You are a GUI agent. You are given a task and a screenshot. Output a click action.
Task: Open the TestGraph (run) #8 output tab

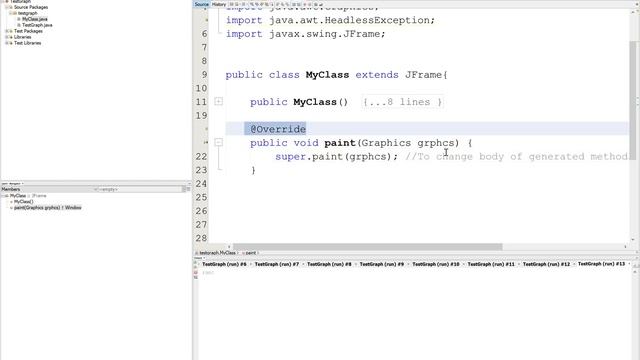click(329, 264)
